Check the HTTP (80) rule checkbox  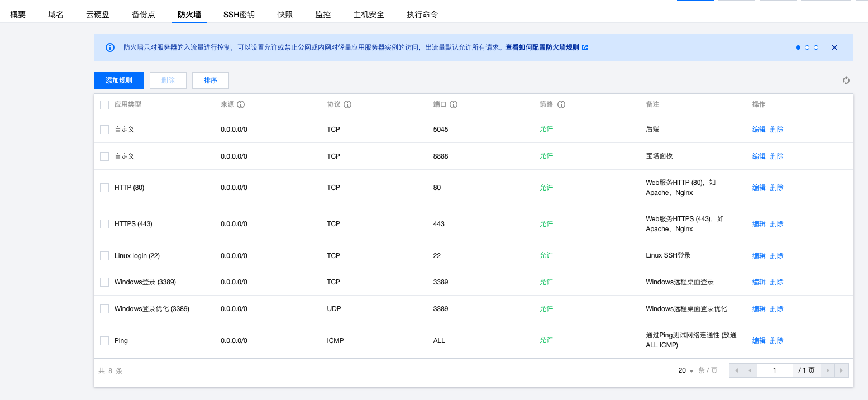(x=104, y=187)
